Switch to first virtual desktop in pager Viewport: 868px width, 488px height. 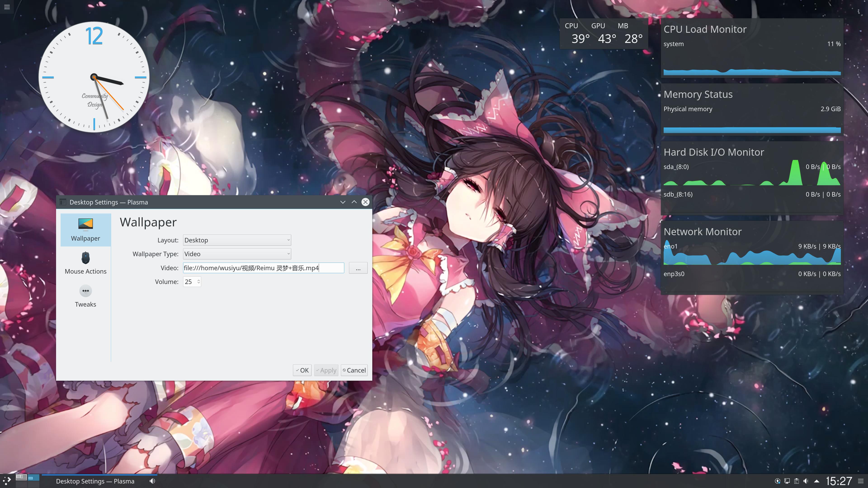click(x=21, y=477)
